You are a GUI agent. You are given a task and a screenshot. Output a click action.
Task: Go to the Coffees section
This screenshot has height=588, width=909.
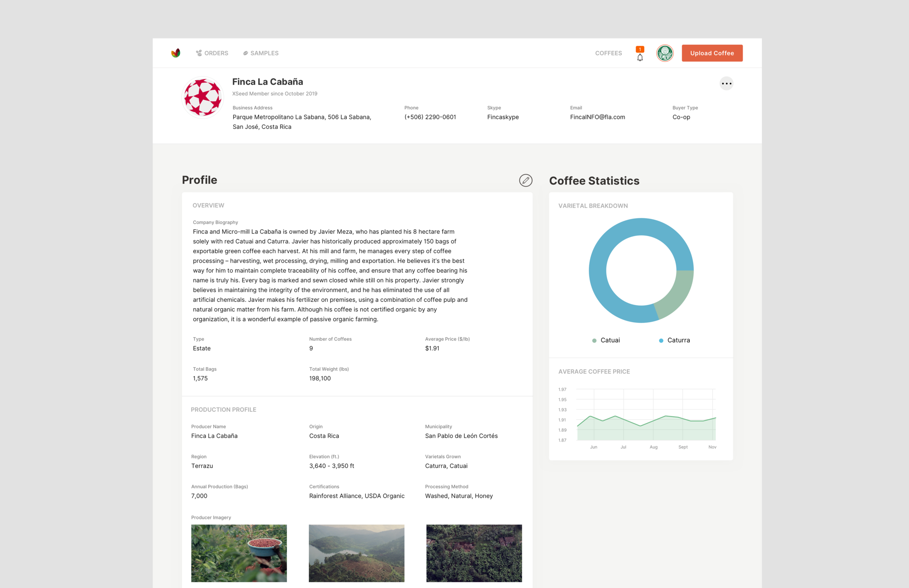[608, 53]
